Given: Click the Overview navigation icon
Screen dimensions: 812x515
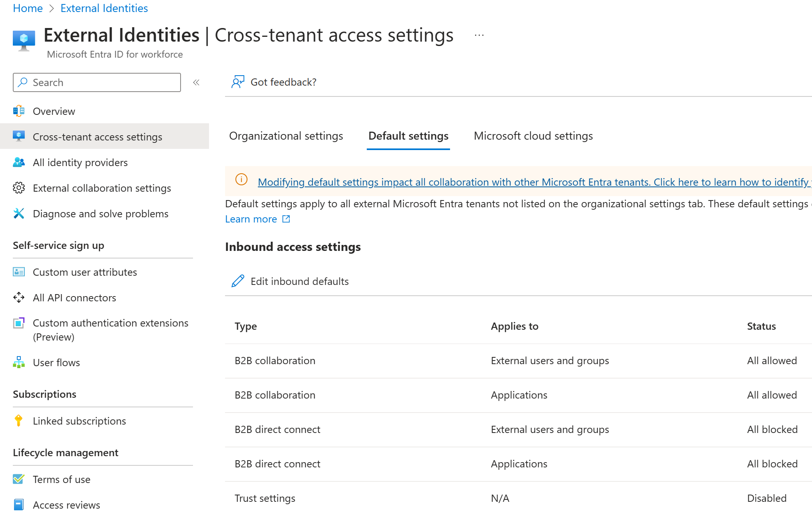Looking at the screenshot, I should tap(17, 110).
